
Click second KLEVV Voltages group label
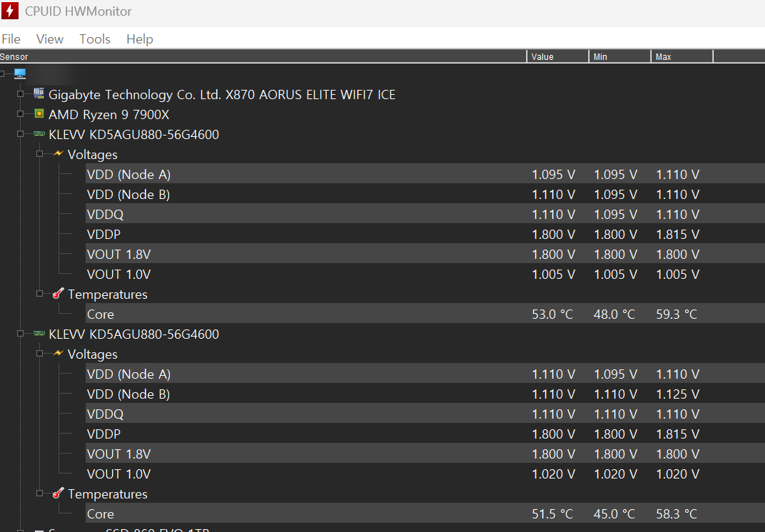pyautogui.click(x=93, y=354)
